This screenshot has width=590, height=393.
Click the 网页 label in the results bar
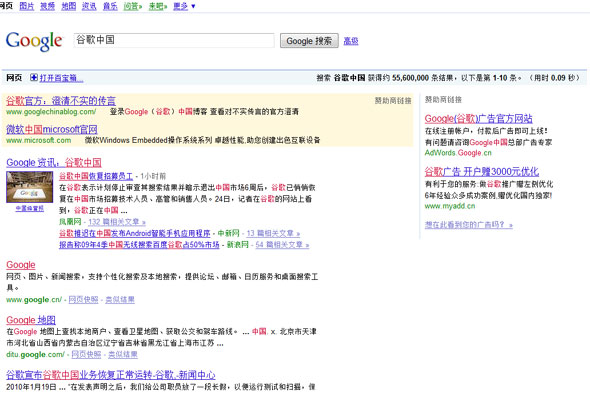click(14, 78)
